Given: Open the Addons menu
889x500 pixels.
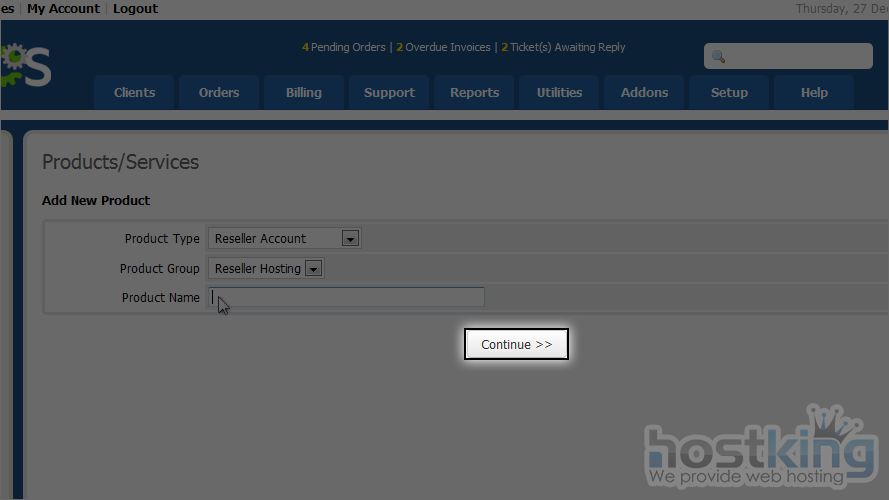Looking at the screenshot, I should coord(644,92).
